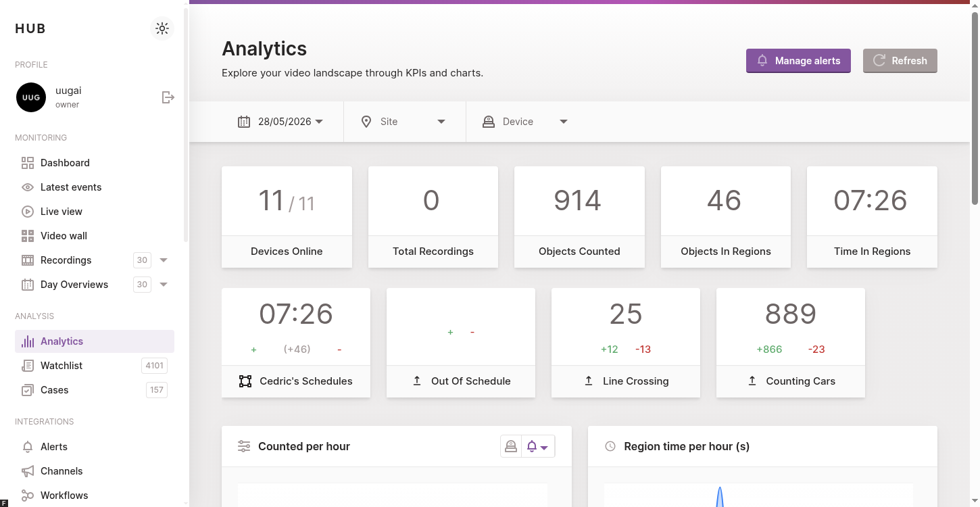Open Latest events in the sidebar
The image size is (980, 507).
[95, 187]
